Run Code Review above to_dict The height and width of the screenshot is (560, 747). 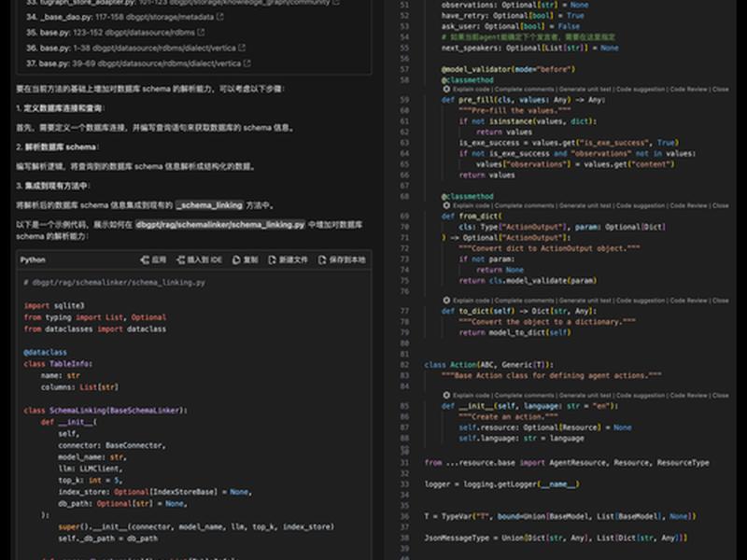tap(688, 301)
